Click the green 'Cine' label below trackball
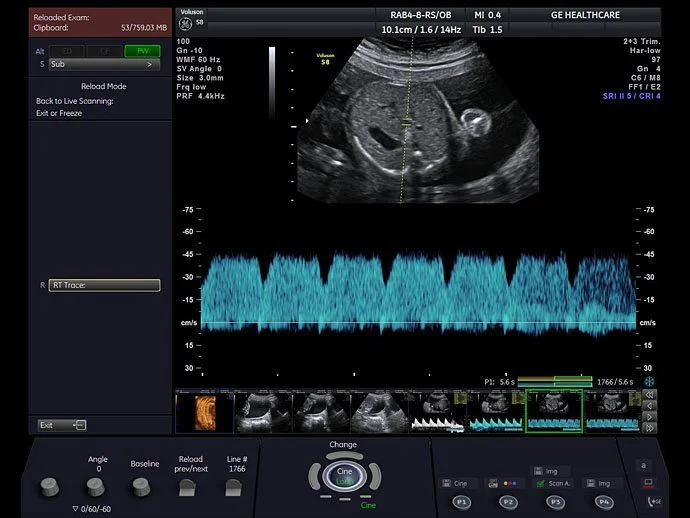 point(368,505)
